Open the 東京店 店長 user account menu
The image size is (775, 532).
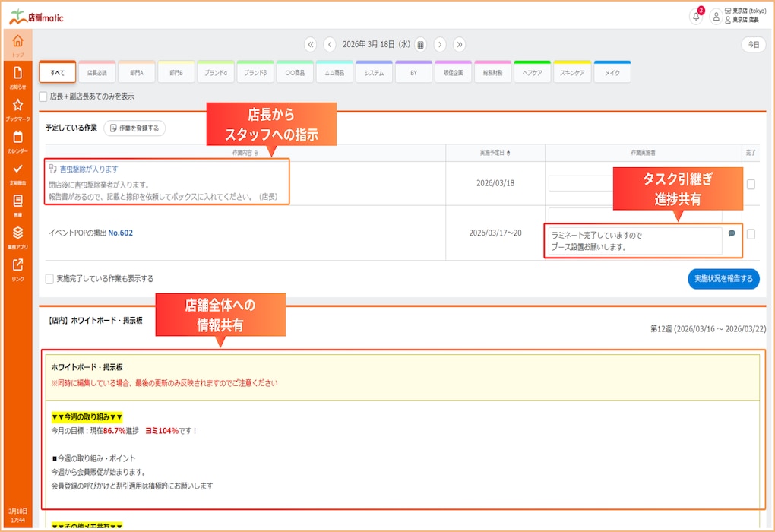tap(715, 17)
